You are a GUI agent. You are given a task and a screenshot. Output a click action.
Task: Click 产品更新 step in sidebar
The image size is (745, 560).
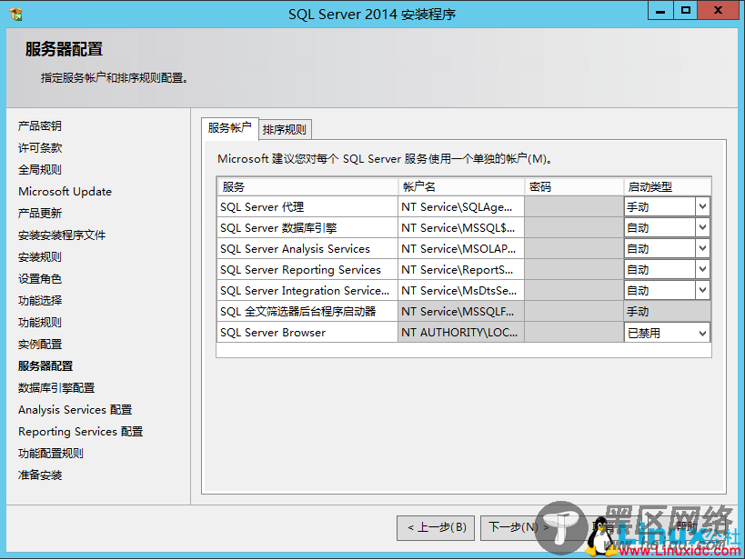tap(40, 214)
